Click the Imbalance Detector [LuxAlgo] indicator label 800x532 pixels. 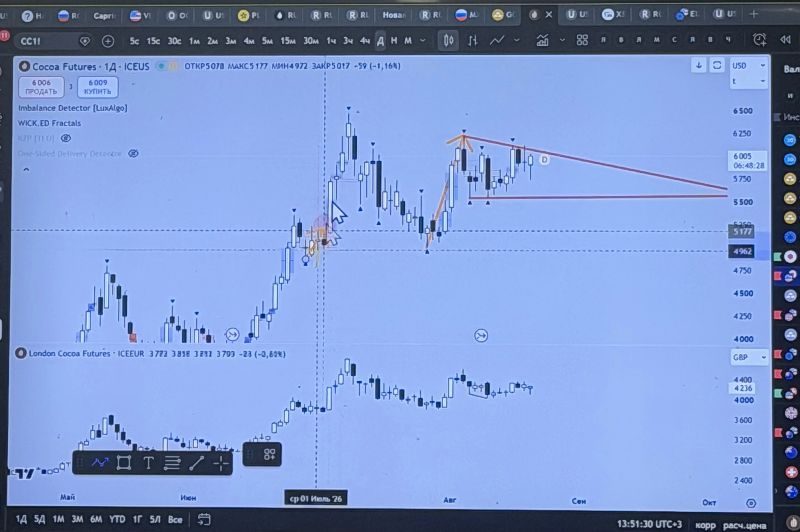tap(72, 108)
